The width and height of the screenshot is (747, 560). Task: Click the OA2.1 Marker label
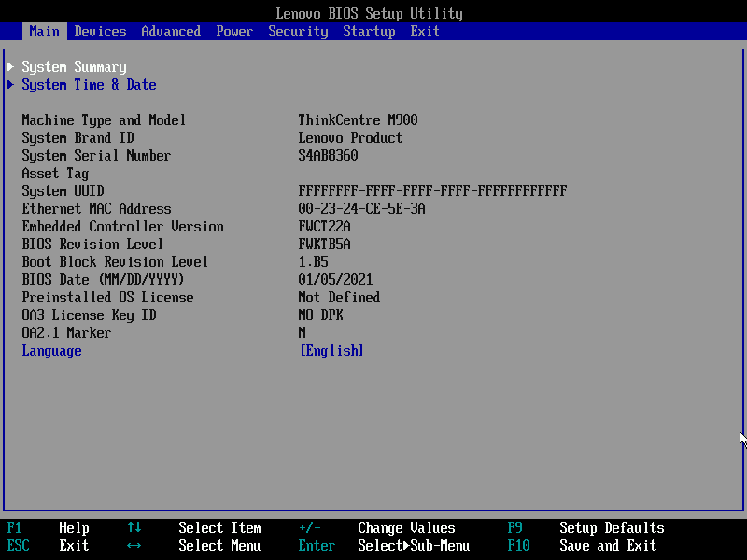[66, 333]
